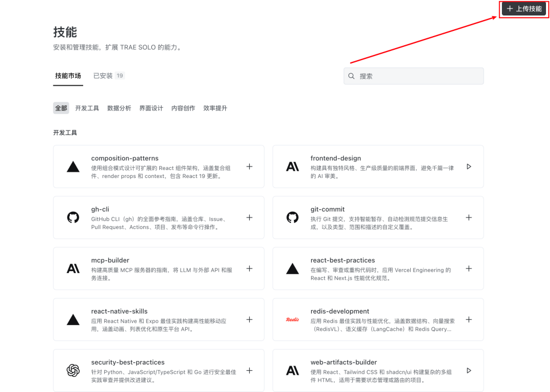
Task: Install redis-development with its plus button
Action: 469,319
